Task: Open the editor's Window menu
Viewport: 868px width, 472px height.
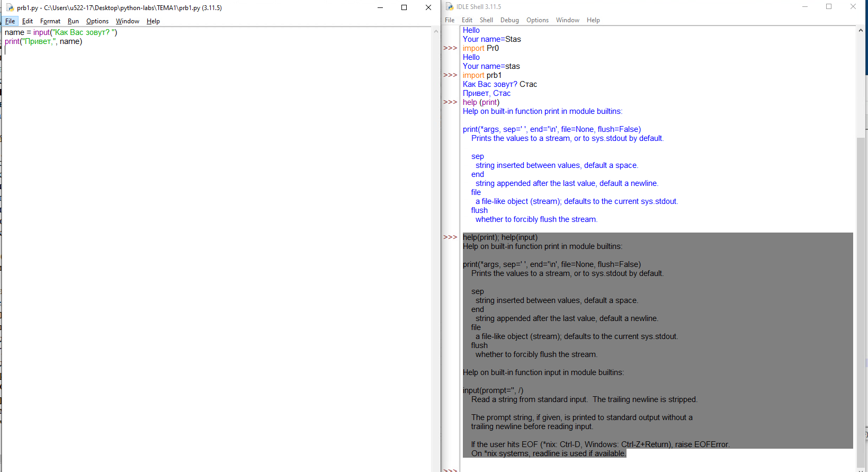Action: pyautogui.click(x=128, y=21)
